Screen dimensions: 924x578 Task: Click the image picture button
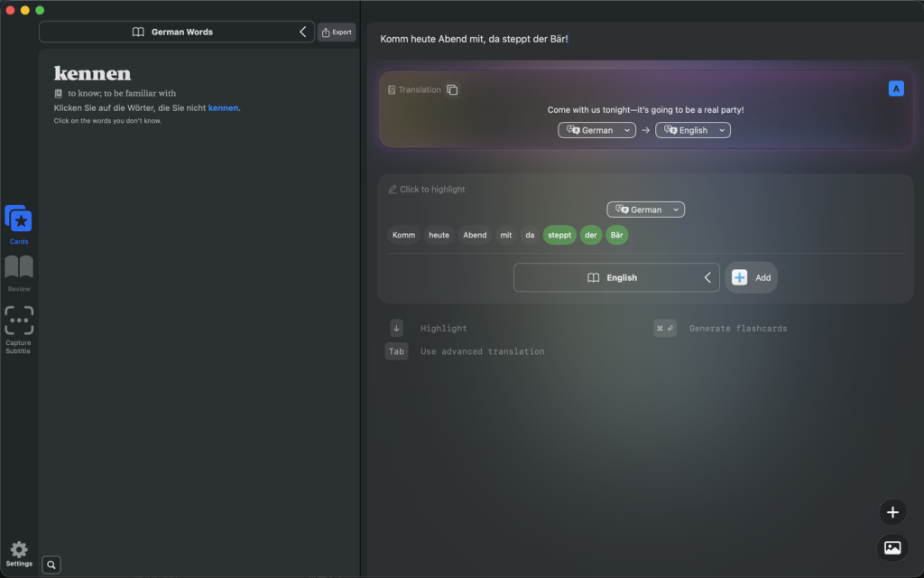pyautogui.click(x=892, y=548)
